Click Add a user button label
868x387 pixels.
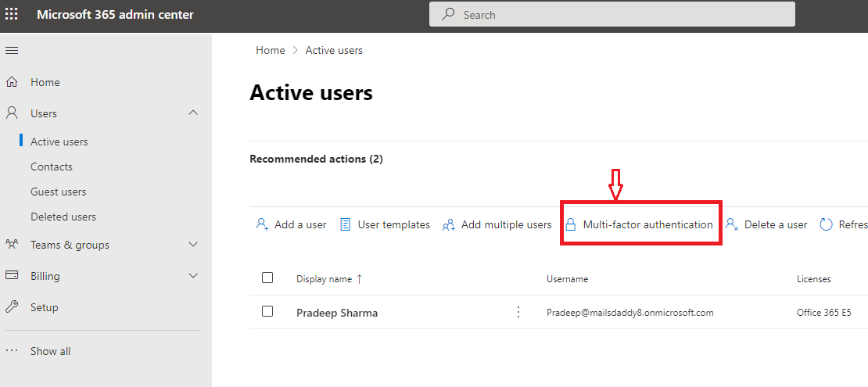point(300,225)
